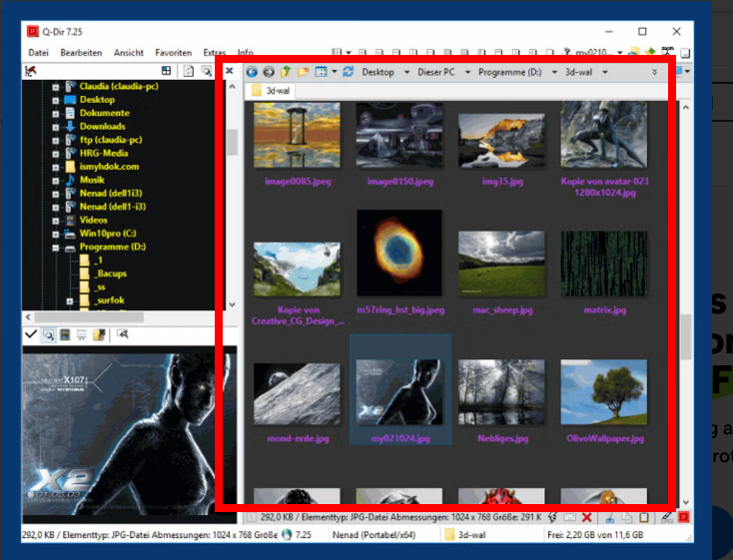This screenshot has width=733, height=560.
Task: Expand the _surfok folder node
Action: (x=70, y=301)
